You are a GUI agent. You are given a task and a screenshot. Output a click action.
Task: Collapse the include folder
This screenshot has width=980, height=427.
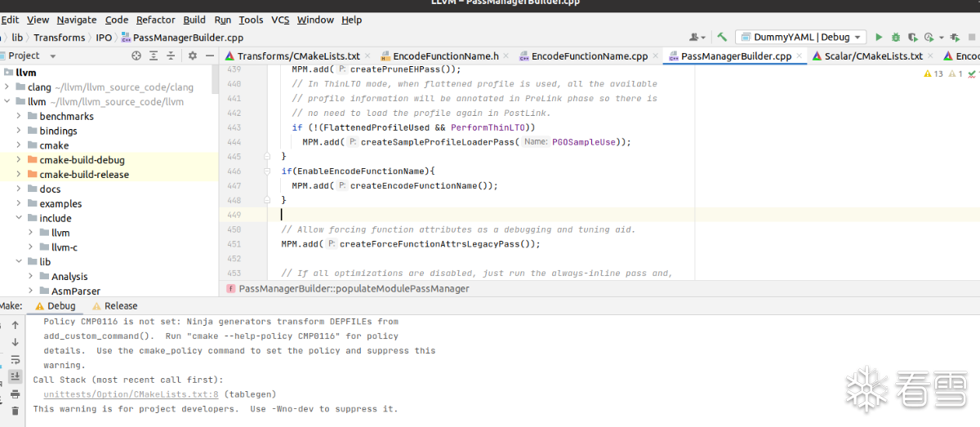(20, 218)
